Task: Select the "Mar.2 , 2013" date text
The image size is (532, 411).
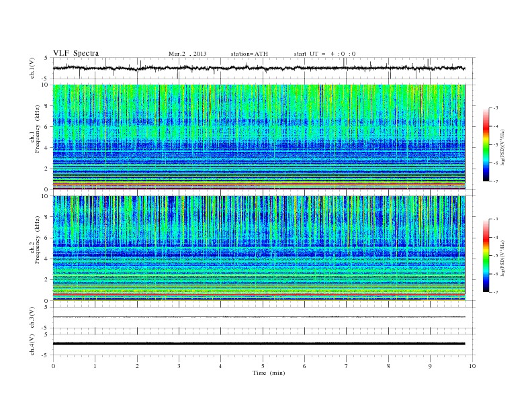Action: [x=187, y=54]
